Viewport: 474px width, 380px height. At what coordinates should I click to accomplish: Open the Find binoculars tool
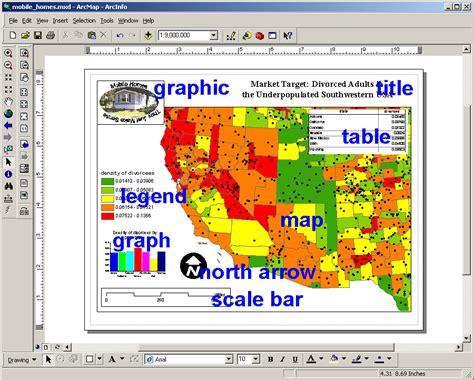8,186
